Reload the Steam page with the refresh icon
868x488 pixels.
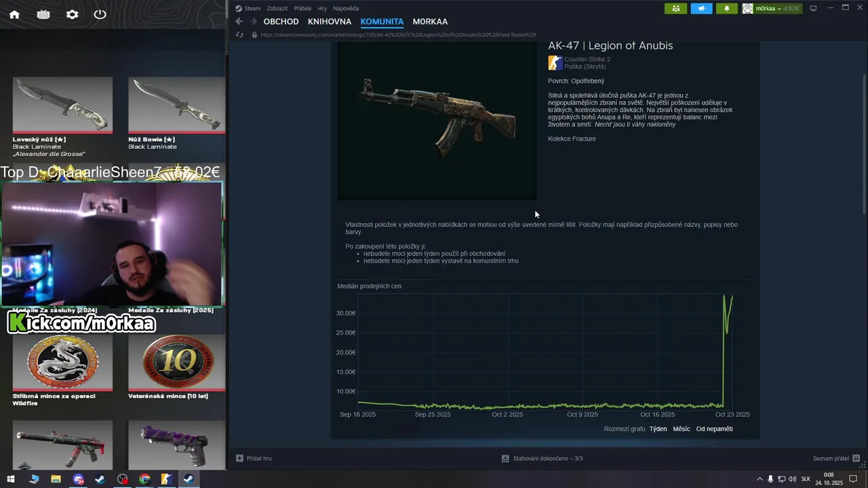[x=239, y=35]
